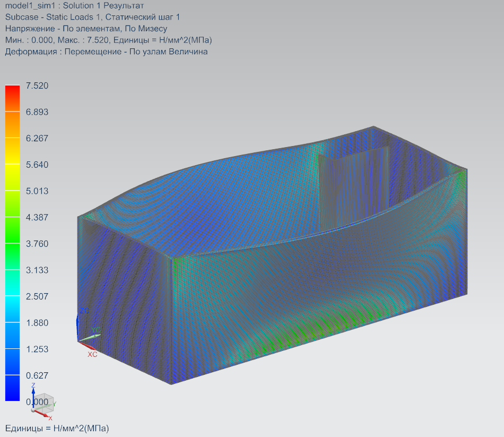The image size is (504, 437).
Task: Click the green band of the stress legend
Action: point(12,228)
